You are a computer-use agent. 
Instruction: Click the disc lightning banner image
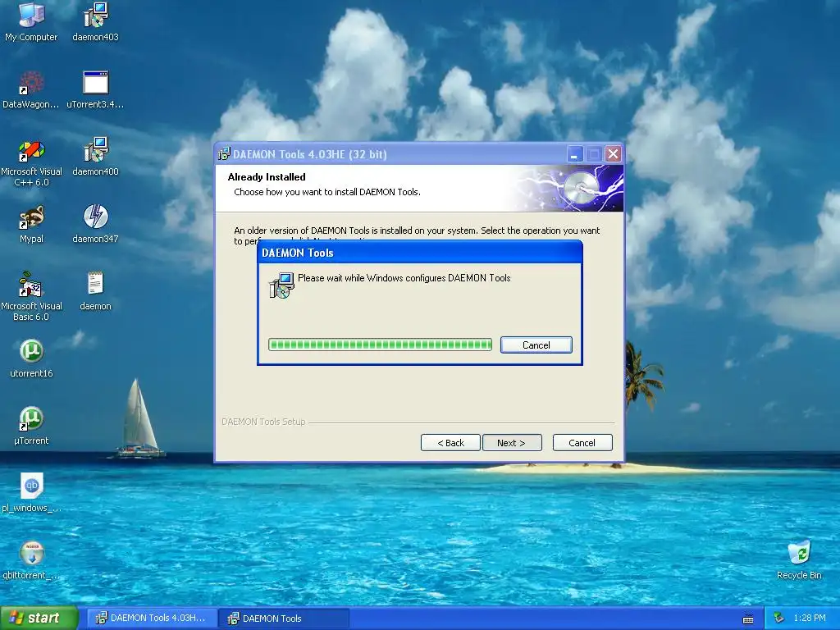pyautogui.click(x=568, y=188)
